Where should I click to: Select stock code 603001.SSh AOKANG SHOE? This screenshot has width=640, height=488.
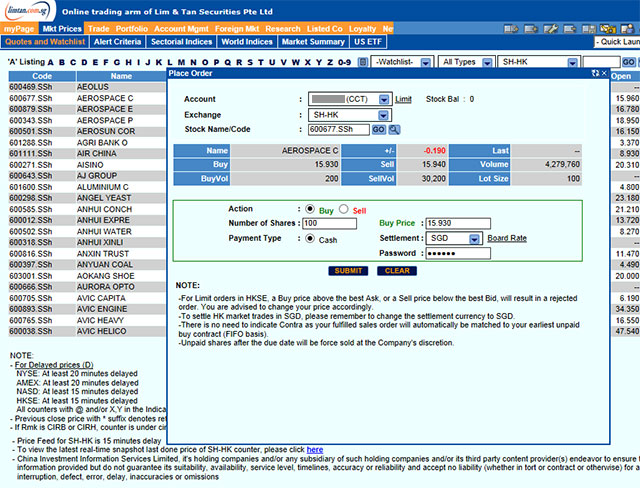pos(31,276)
